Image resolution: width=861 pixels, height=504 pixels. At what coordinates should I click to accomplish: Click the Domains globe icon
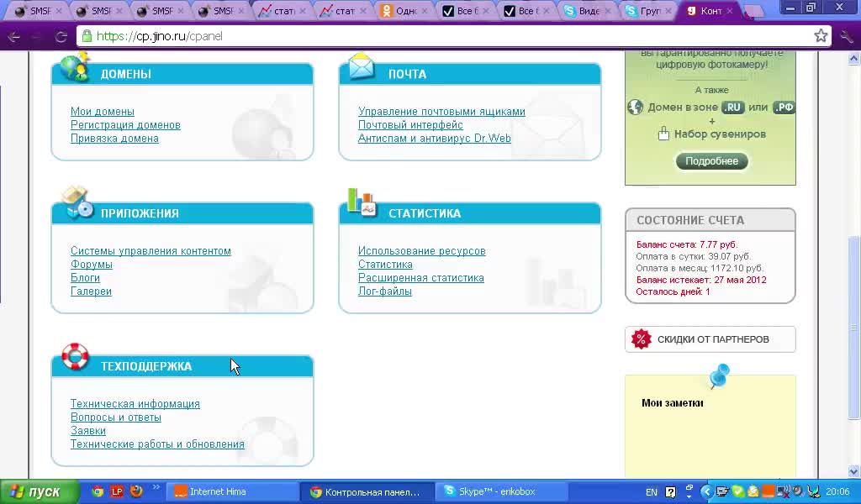76,67
